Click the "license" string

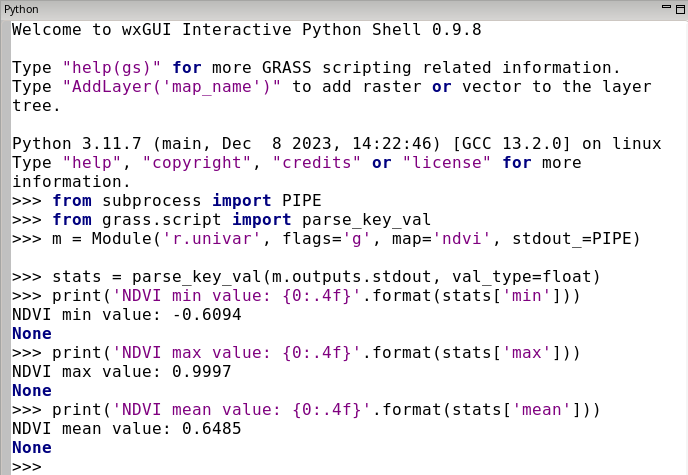point(447,163)
